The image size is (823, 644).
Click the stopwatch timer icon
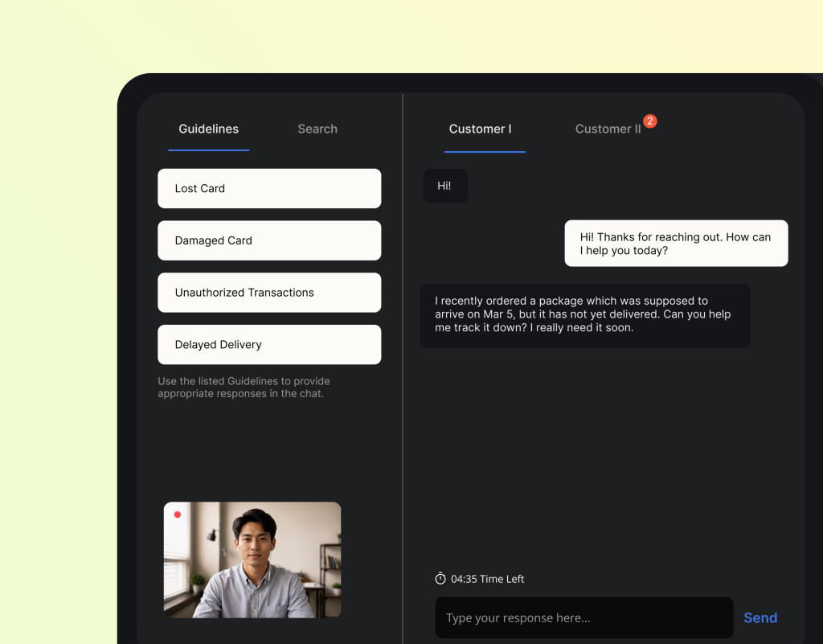[x=440, y=578]
